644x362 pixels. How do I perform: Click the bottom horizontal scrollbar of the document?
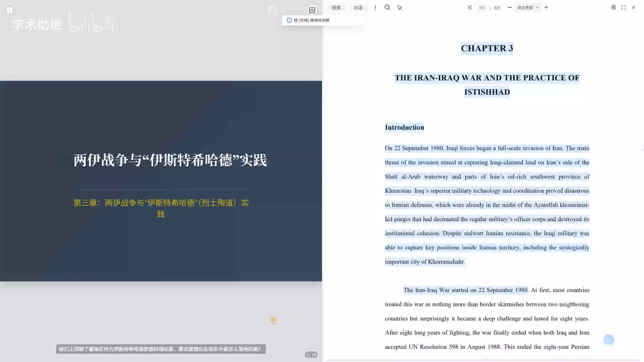(483, 360)
